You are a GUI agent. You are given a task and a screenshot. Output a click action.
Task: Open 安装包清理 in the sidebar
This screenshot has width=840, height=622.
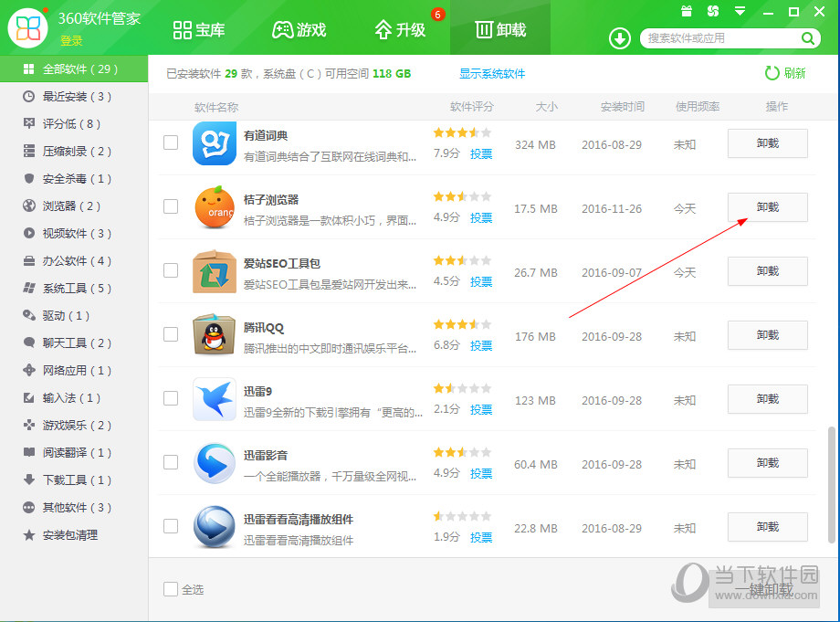pyautogui.click(x=64, y=534)
